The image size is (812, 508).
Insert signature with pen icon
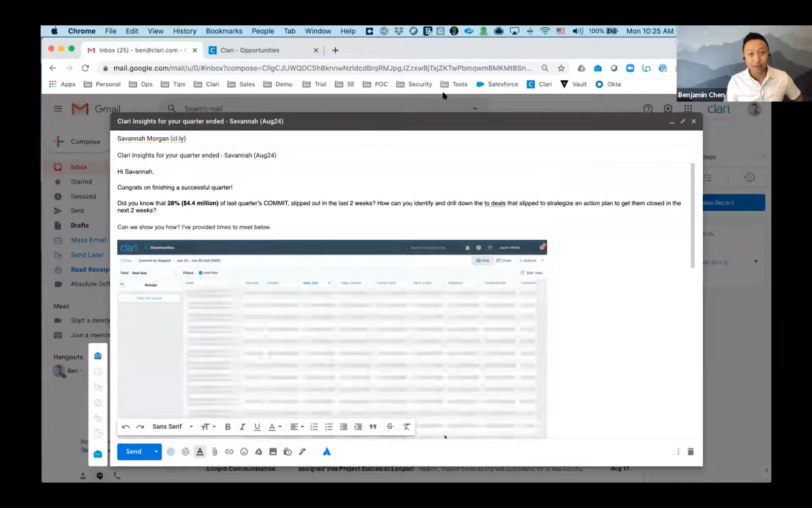[x=302, y=452]
